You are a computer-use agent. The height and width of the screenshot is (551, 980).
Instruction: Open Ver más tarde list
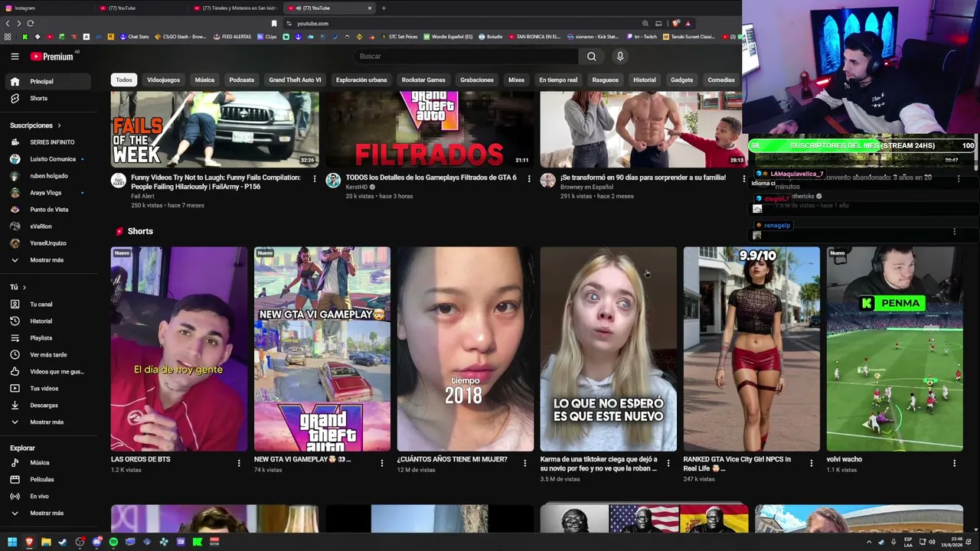(x=48, y=355)
